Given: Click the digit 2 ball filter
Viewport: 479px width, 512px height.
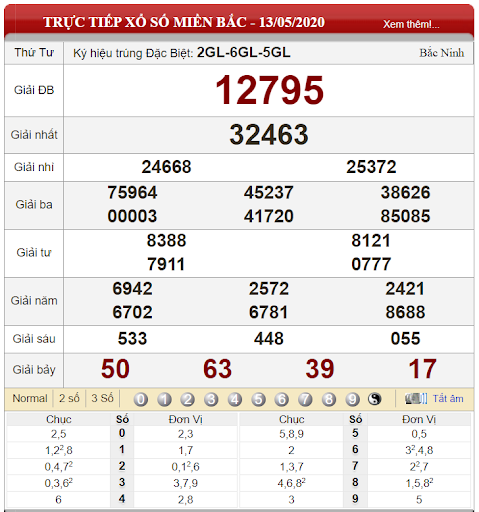Looking at the screenshot, I should (x=188, y=399).
